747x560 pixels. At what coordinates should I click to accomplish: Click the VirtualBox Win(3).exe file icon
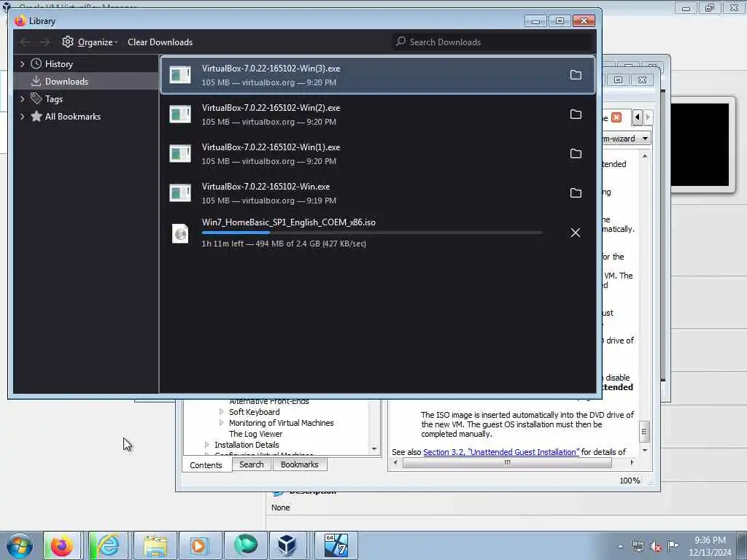180,75
